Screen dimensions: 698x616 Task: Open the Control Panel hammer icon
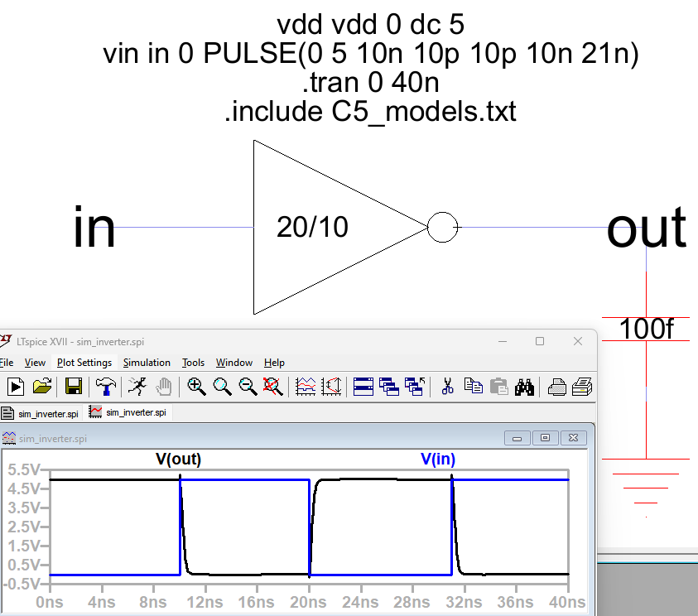pos(104,386)
